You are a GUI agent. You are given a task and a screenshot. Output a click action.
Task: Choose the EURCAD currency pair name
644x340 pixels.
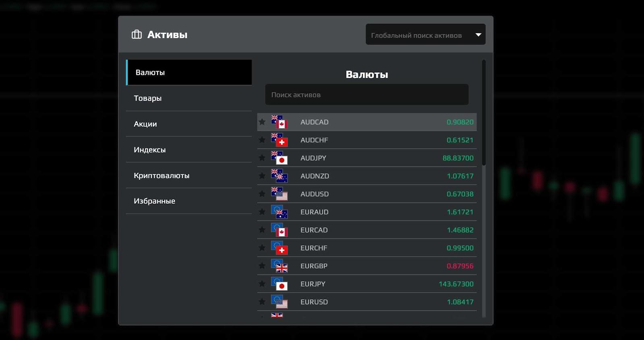point(314,230)
